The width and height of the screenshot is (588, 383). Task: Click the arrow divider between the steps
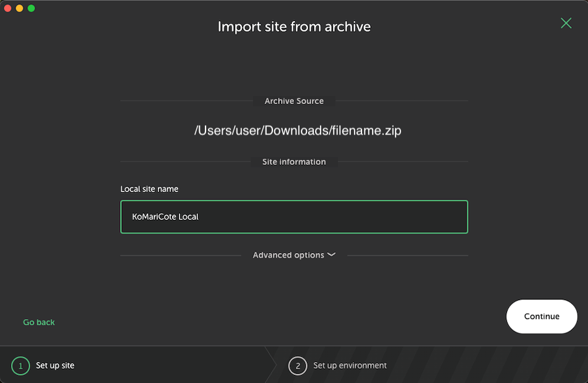[x=271, y=365]
